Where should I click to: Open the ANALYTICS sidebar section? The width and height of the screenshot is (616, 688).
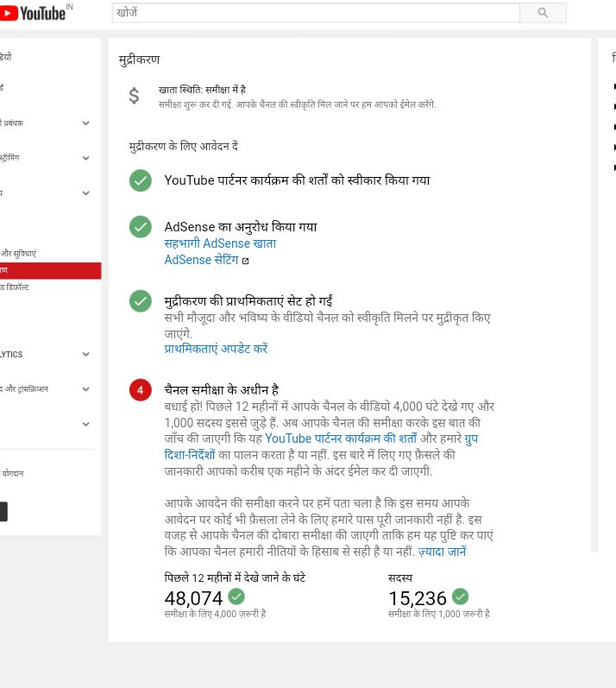(x=11, y=355)
